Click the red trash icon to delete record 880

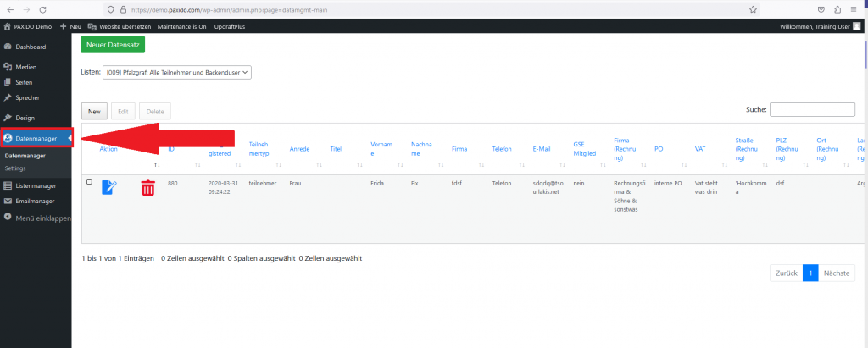[x=147, y=188]
